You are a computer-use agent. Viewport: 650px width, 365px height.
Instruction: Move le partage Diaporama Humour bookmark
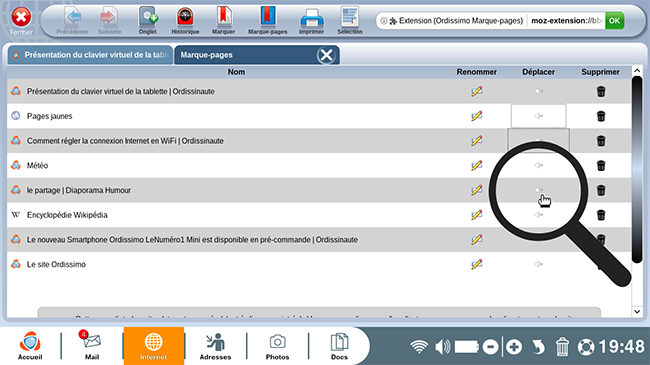[x=538, y=190]
